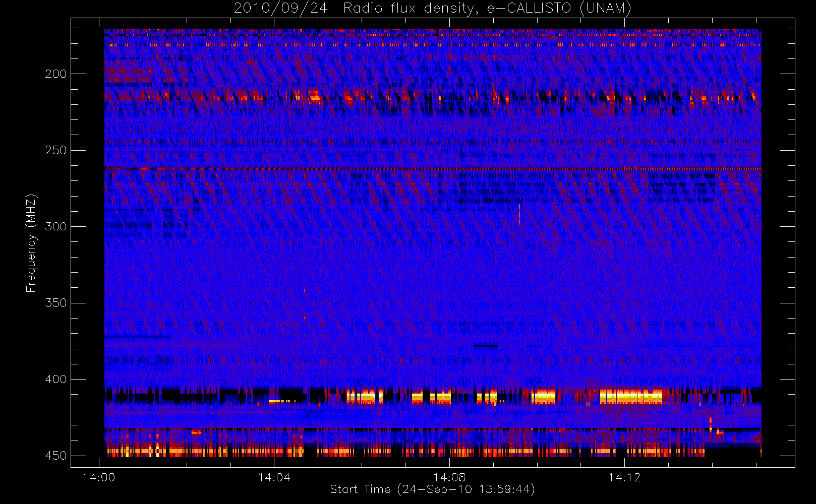This screenshot has height=504, width=816.
Task: Click the 300 frequency tick label
Action: (55, 226)
